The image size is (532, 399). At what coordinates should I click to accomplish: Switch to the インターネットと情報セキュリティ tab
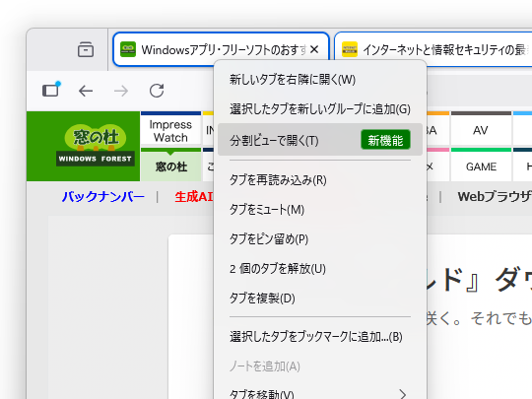tap(433, 49)
